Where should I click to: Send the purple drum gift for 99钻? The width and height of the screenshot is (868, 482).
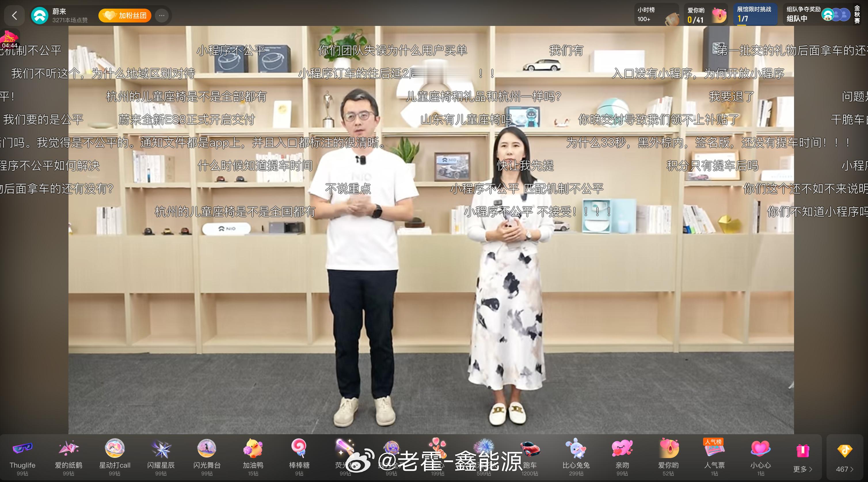(391, 458)
